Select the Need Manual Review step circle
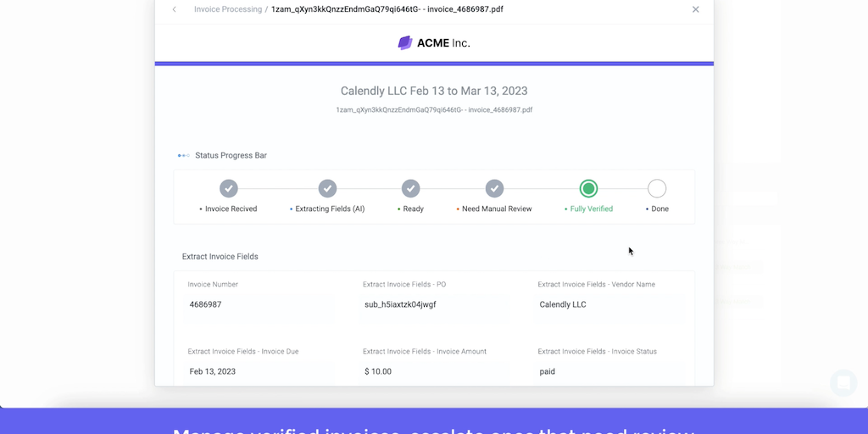868x434 pixels. click(494, 188)
